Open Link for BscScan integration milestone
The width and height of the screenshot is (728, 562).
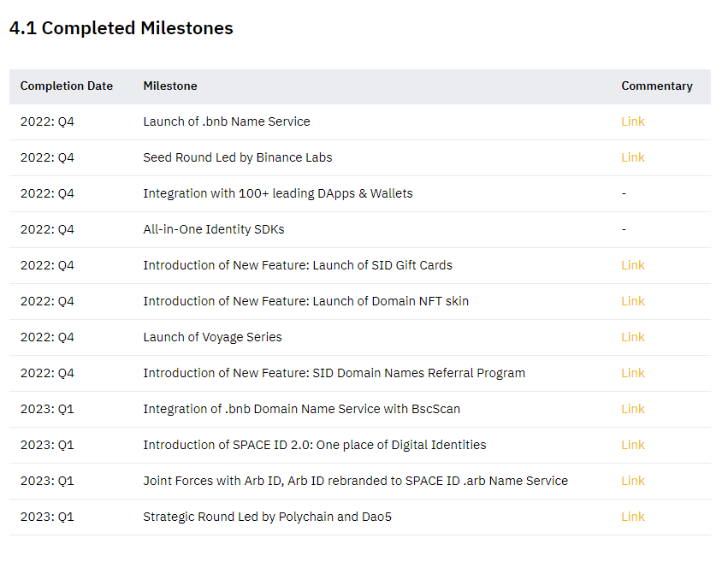tap(633, 409)
